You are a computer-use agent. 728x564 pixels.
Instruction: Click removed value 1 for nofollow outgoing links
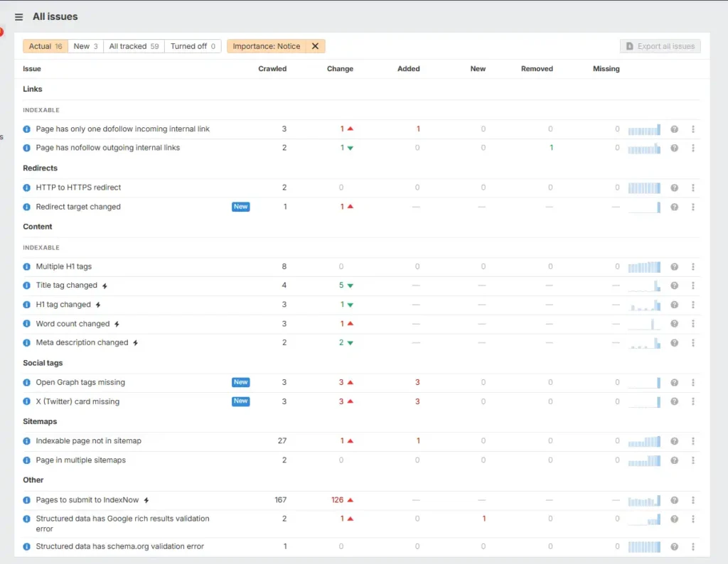point(551,148)
